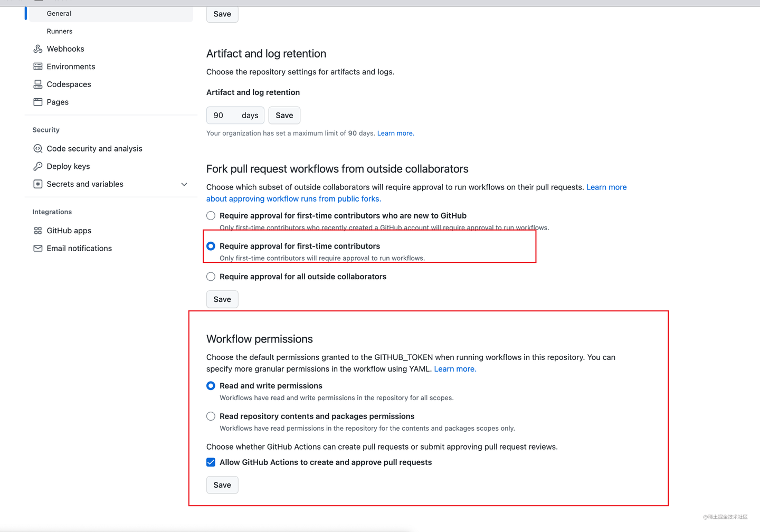
Task: Open the Webhooks settings icon
Action: coord(37,49)
